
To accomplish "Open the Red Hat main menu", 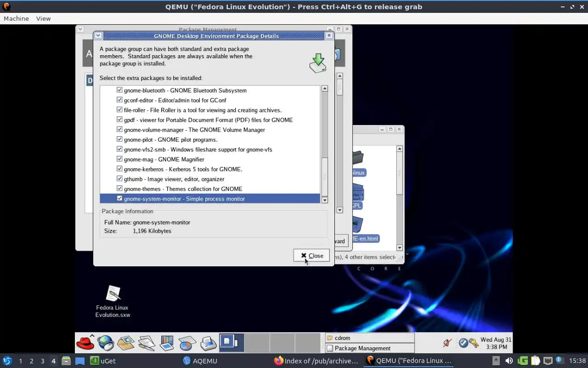I will 85,343.
